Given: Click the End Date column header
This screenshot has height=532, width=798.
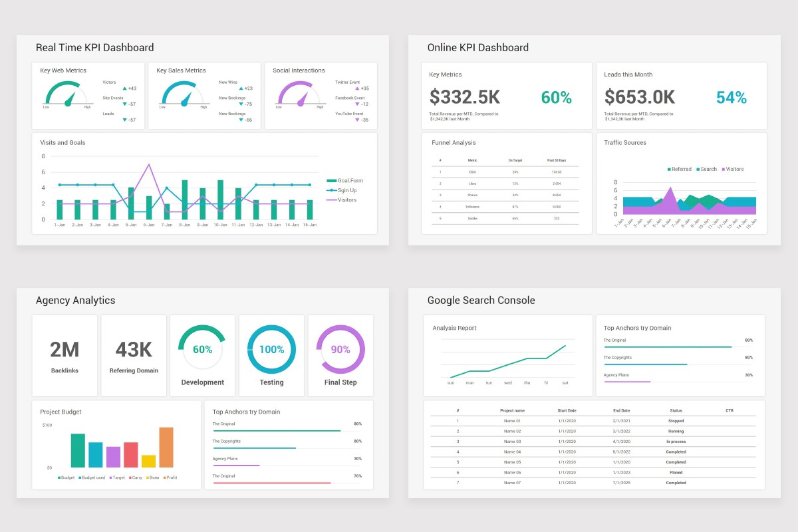Looking at the screenshot, I should point(621,410).
